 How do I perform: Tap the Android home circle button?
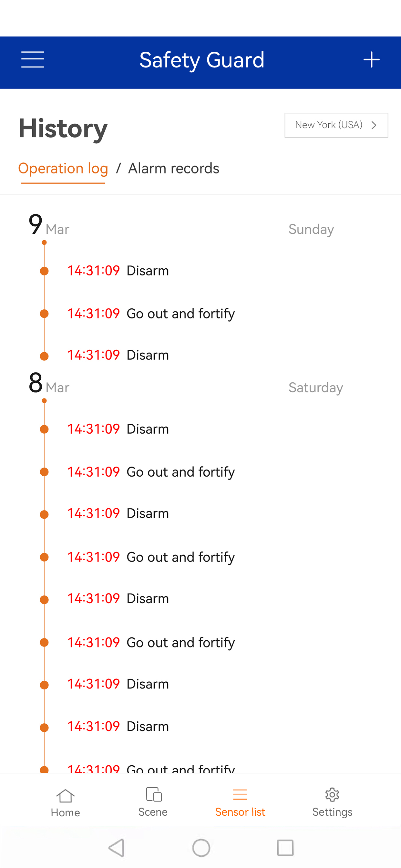click(201, 848)
